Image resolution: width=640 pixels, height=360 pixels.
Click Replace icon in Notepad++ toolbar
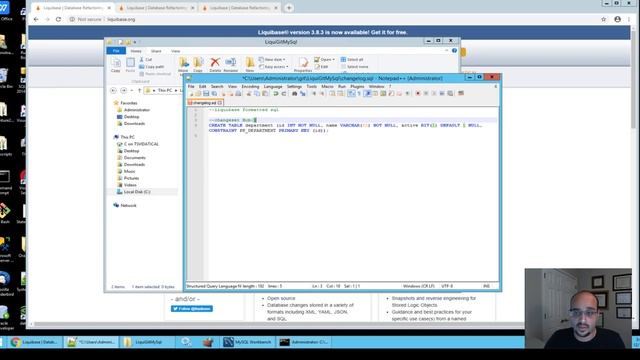(x=303, y=93)
